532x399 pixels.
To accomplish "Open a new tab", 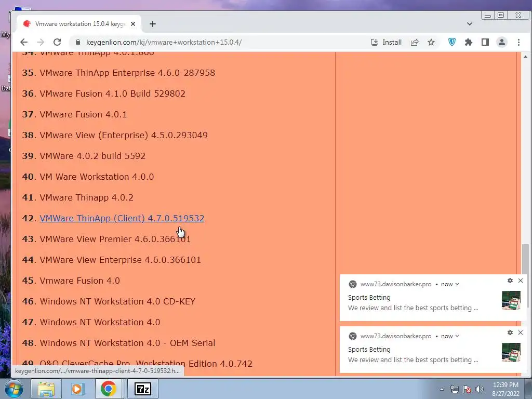I will (x=153, y=24).
